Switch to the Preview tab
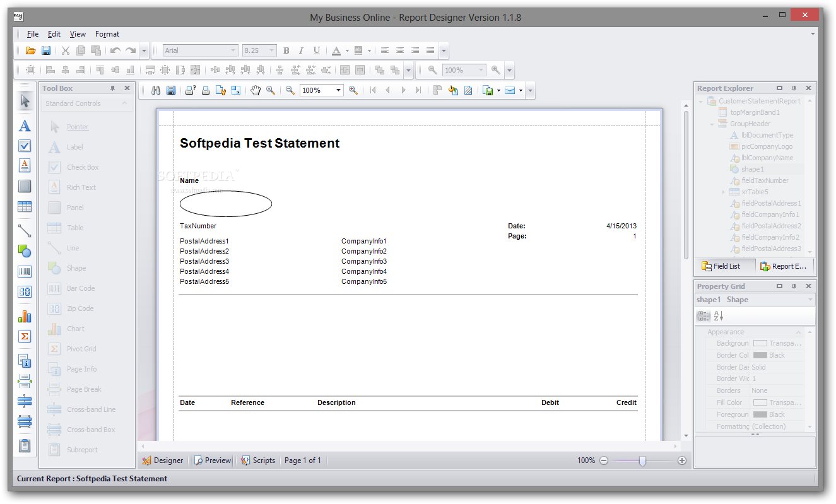 (x=213, y=460)
